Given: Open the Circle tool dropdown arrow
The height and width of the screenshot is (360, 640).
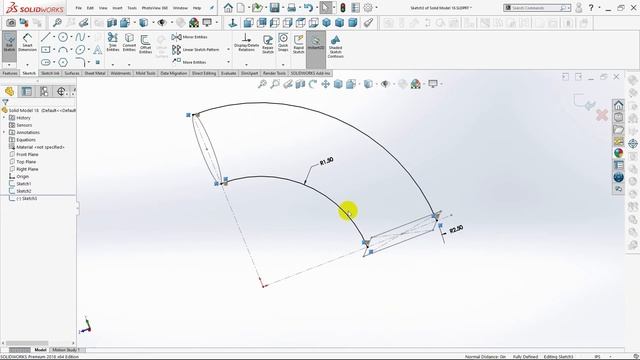Looking at the screenshot, I should click(x=71, y=37).
